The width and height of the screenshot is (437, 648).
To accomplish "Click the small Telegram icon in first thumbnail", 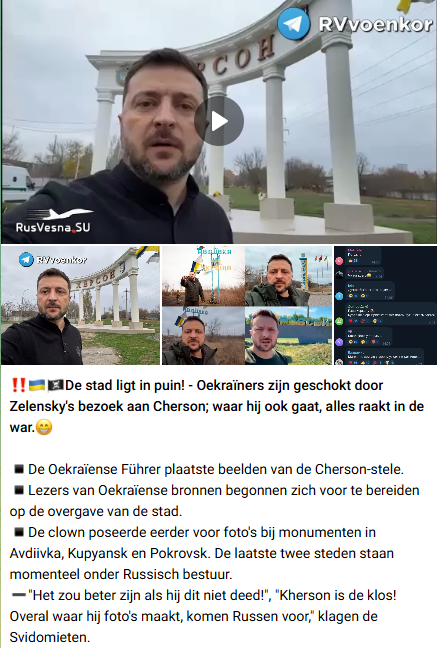I will [x=26, y=260].
